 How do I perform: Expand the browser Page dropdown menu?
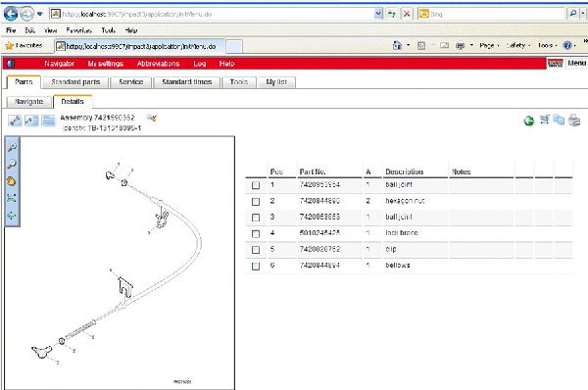click(489, 45)
